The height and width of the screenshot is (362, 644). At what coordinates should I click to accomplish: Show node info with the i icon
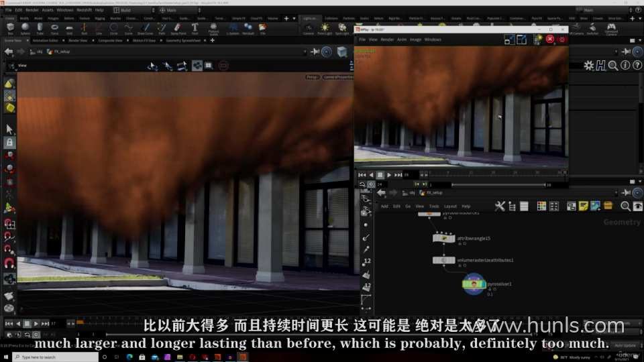tap(625, 65)
